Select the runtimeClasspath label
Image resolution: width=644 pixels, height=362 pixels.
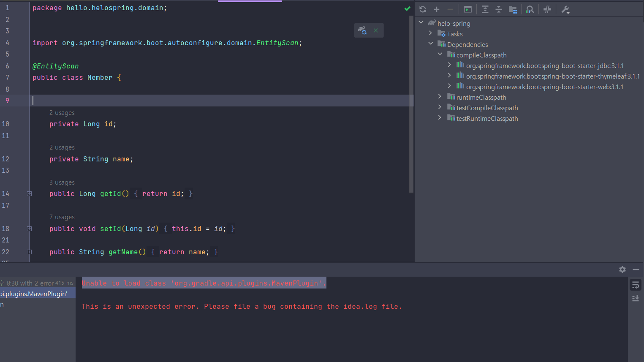(x=481, y=97)
